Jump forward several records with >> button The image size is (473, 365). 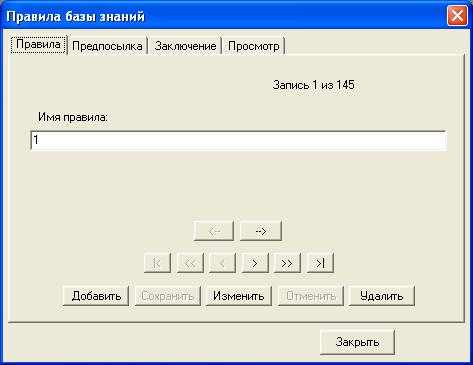click(x=287, y=263)
